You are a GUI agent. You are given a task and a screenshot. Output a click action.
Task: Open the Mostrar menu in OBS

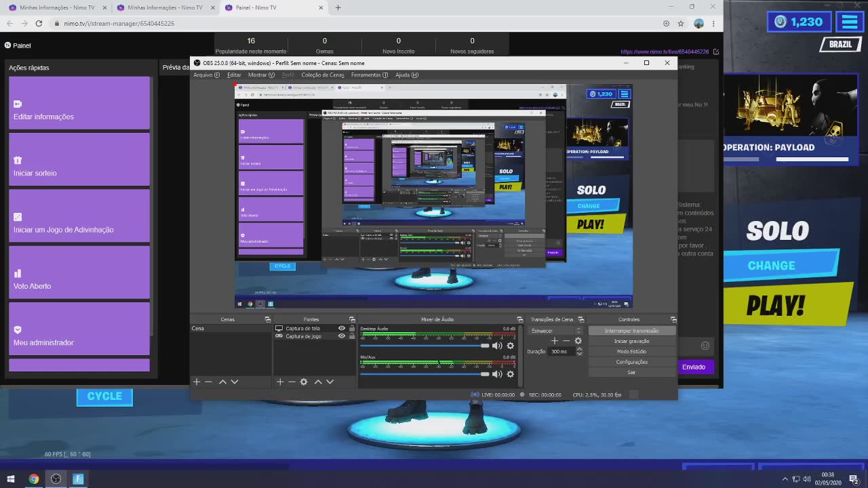(261, 75)
